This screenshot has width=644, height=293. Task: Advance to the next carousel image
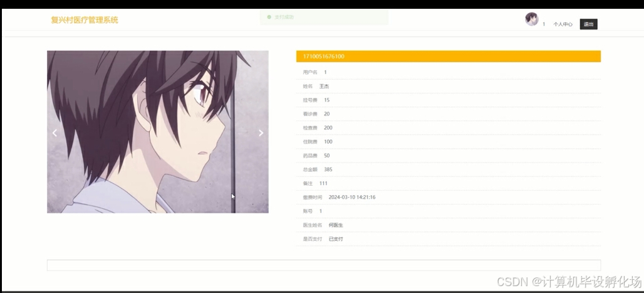click(x=261, y=132)
